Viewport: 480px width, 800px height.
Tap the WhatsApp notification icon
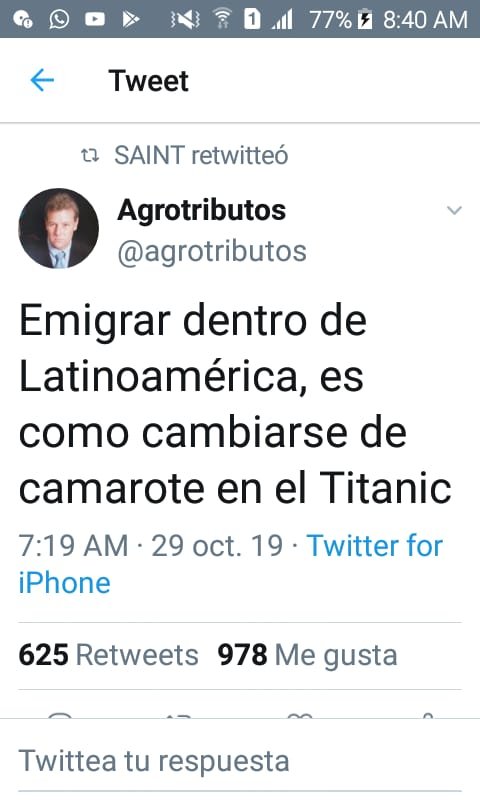[59, 19]
